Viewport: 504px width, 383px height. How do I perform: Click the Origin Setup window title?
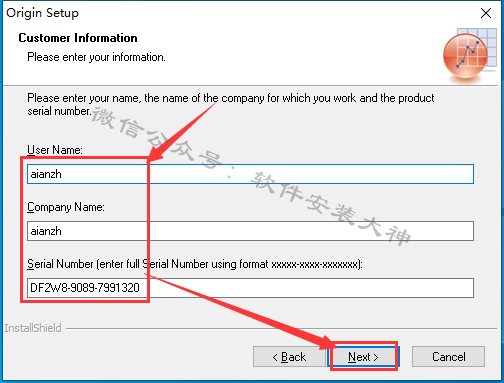pyautogui.click(x=42, y=13)
